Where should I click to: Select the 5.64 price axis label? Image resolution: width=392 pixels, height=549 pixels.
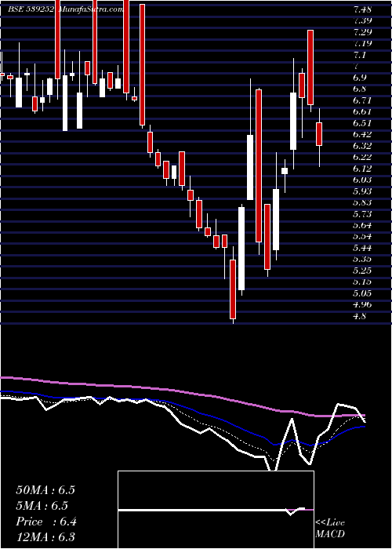click(x=362, y=226)
